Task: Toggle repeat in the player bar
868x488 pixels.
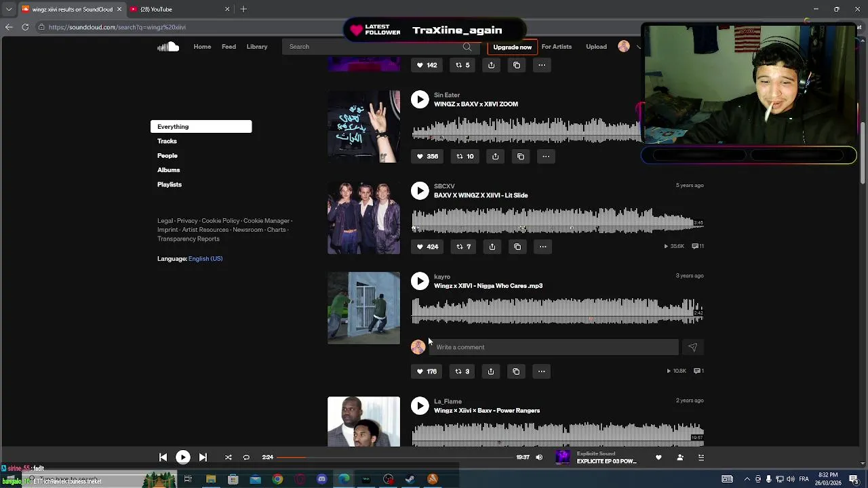Action: (x=246, y=457)
